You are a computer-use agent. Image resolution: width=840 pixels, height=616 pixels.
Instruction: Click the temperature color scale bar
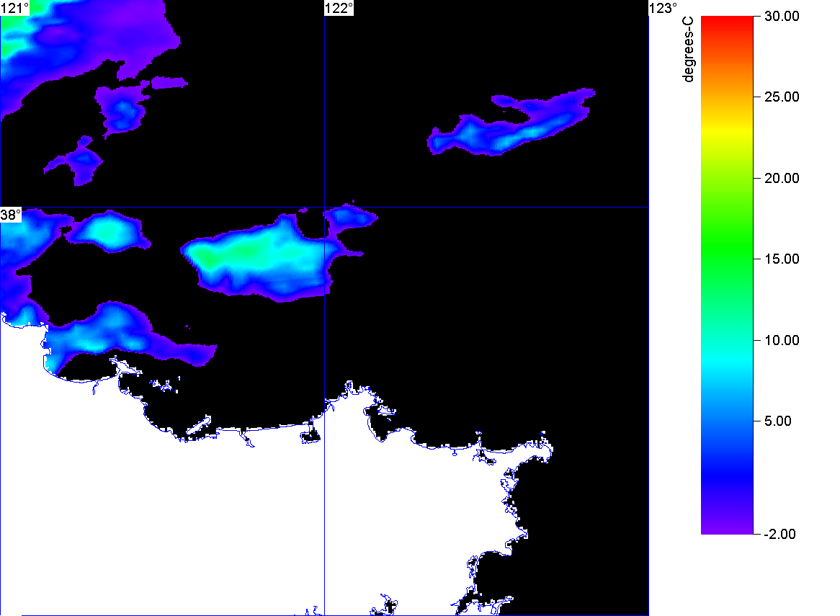727,274
